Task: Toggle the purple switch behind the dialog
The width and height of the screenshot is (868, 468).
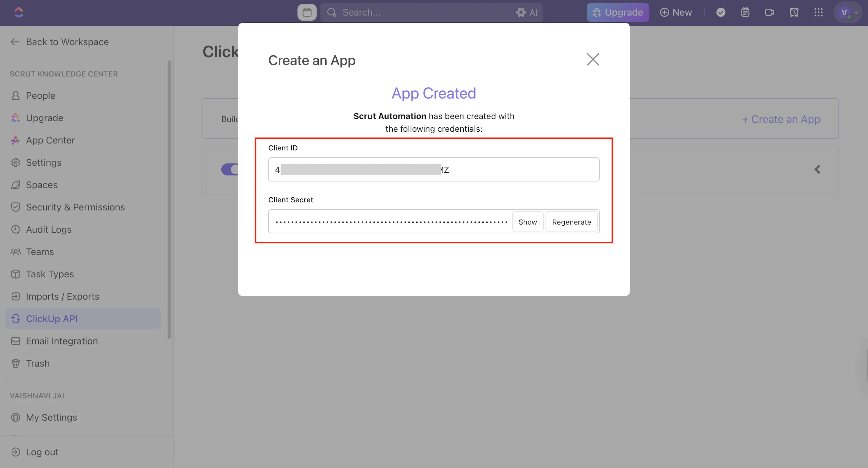Action: tap(230, 169)
